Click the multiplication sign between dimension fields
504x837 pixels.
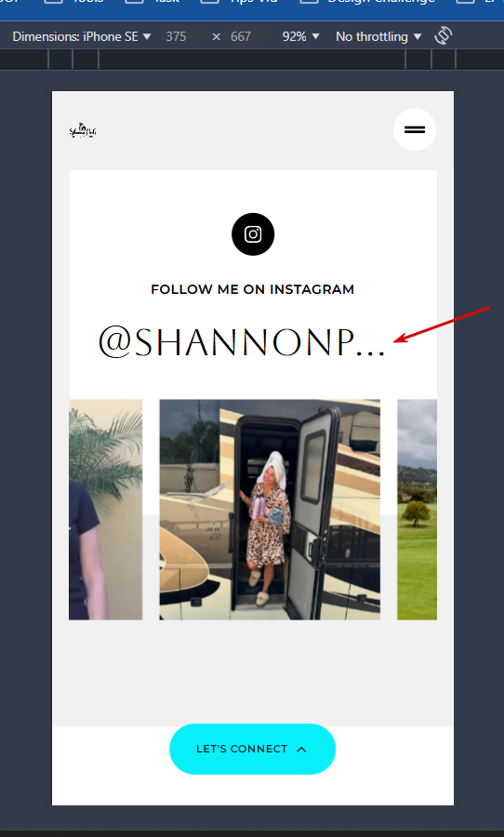pyautogui.click(x=216, y=36)
